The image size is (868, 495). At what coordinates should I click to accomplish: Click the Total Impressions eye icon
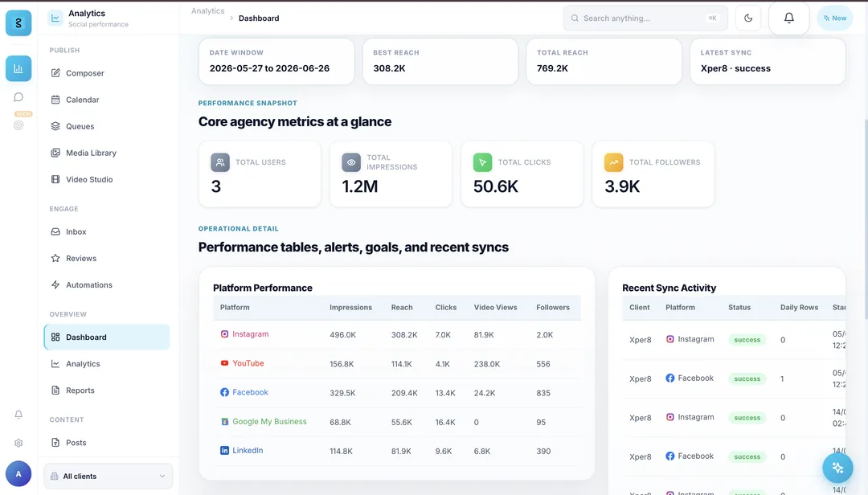point(351,162)
